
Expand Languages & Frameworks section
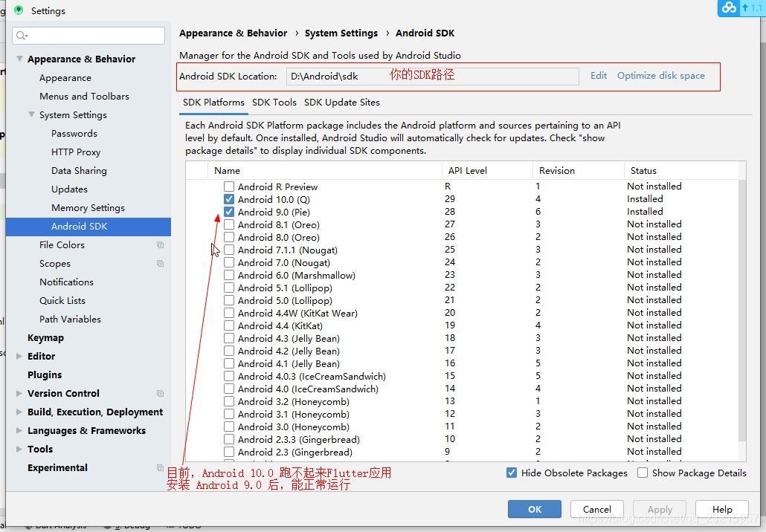pyautogui.click(x=19, y=430)
